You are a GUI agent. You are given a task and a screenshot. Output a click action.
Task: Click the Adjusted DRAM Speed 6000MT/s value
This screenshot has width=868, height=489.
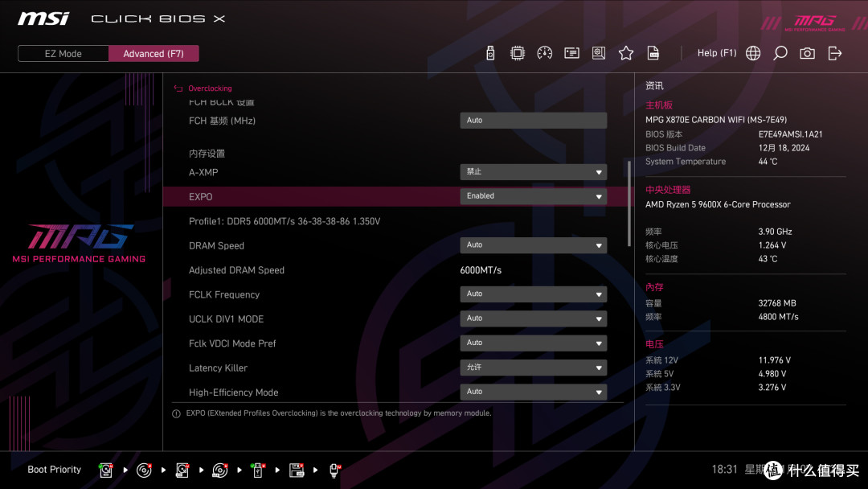coord(481,270)
